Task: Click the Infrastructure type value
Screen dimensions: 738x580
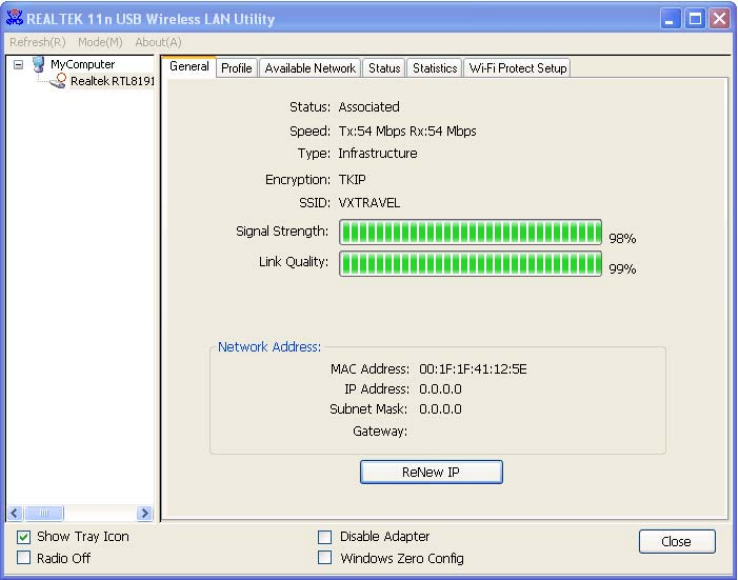Action: tap(378, 153)
